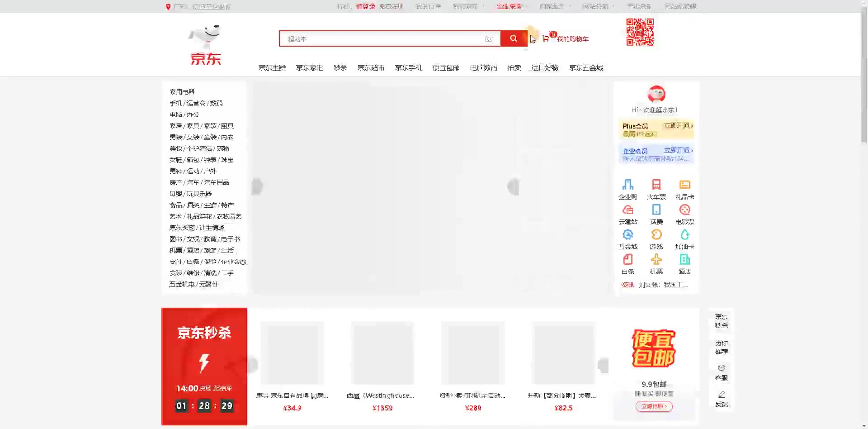868x429 pixels.
Task: Open 便宜包邮 navigation tab
Action: (x=446, y=68)
